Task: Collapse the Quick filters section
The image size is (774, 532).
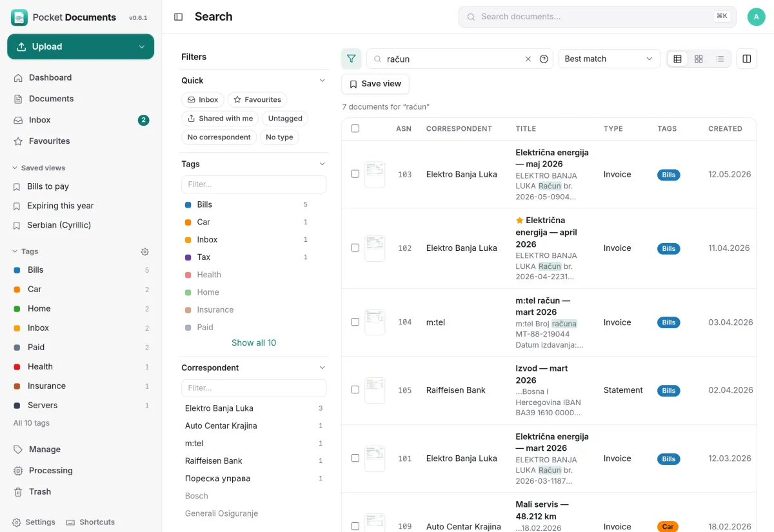Action: click(x=322, y=81)
